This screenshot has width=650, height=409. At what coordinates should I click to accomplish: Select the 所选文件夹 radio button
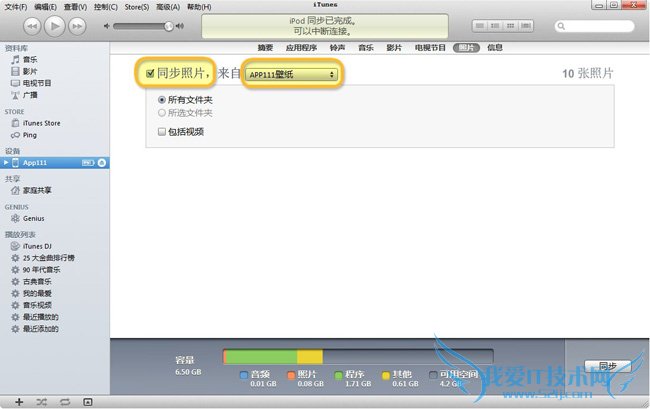[162, 113]
